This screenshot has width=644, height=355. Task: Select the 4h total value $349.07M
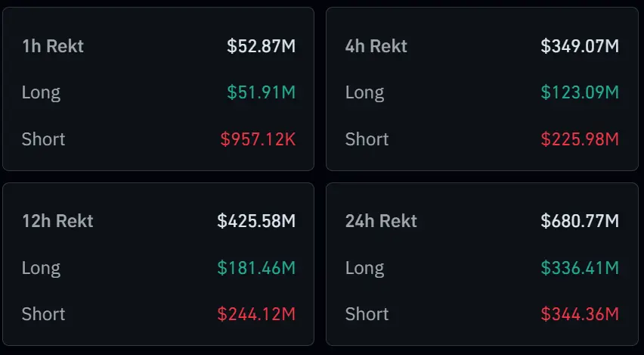coord(580,46)
